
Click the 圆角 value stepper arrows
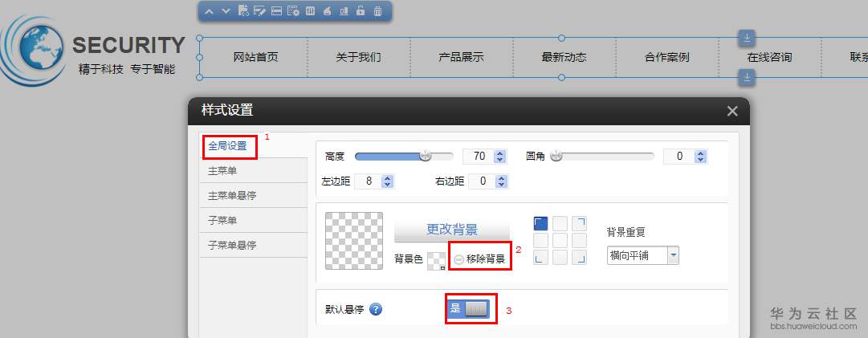point(700,157)
